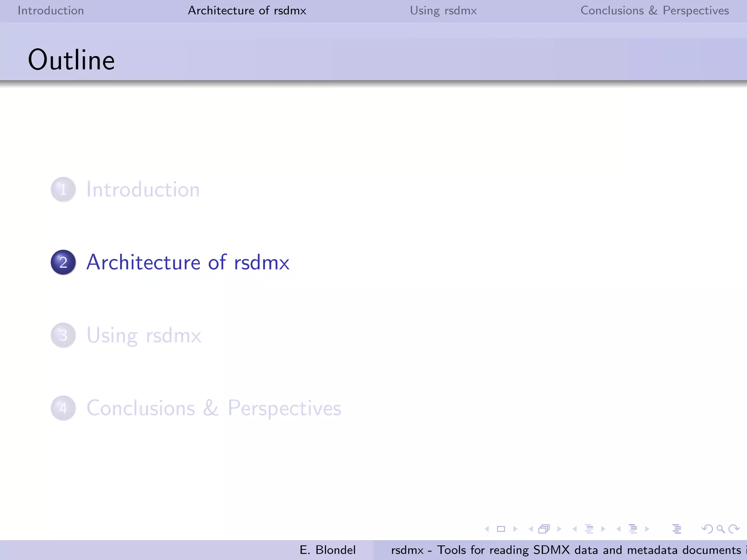Click the back undo-arrow icon
The image size is (747, 560).
pyautogui.click(x=707, y=529)
